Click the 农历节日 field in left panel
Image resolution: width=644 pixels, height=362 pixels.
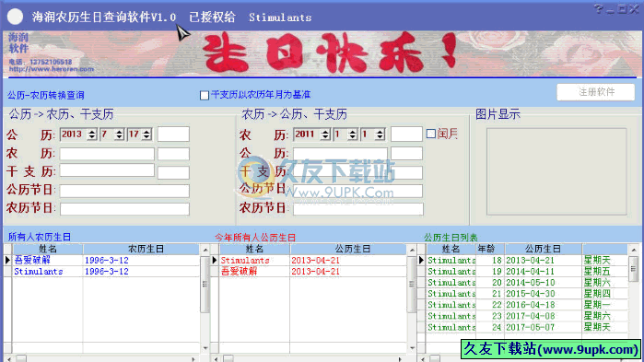pos(124,208)
